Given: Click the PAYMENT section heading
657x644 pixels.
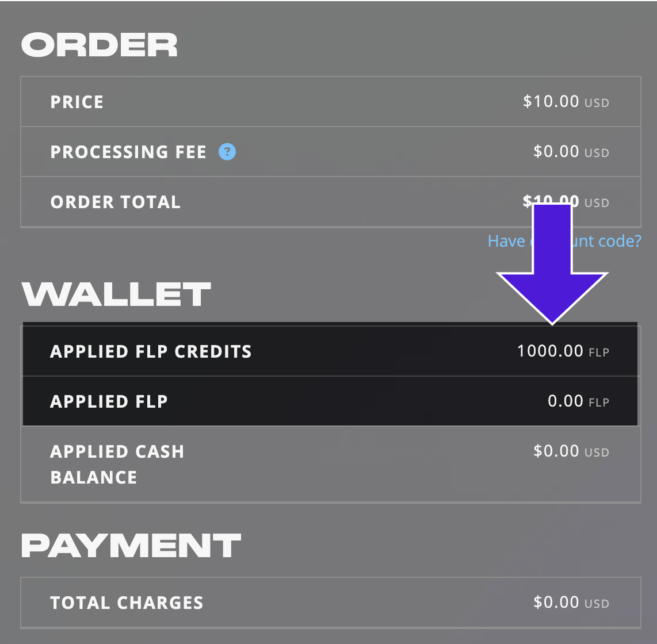Looking at the screenshot, I should pyautogui.click(x=131, y=546).
